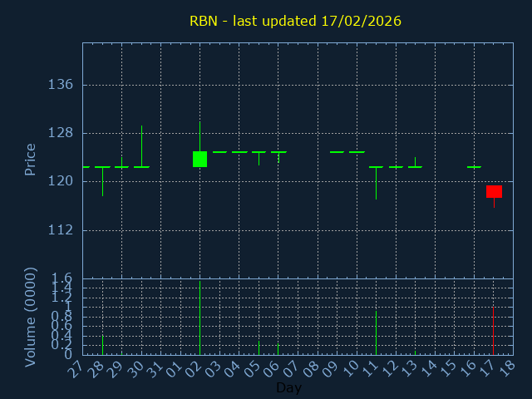Click the flat green candle on day 16
The height and width of the screenshot is (399, 532).
[474, 167]
